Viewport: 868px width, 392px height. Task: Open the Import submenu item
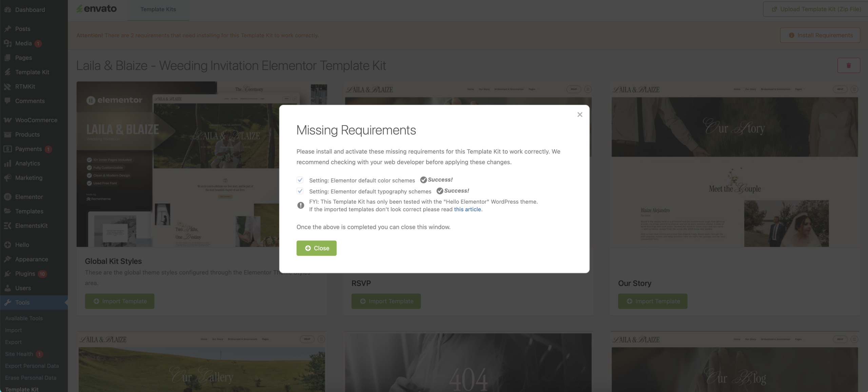pos(13,330)
